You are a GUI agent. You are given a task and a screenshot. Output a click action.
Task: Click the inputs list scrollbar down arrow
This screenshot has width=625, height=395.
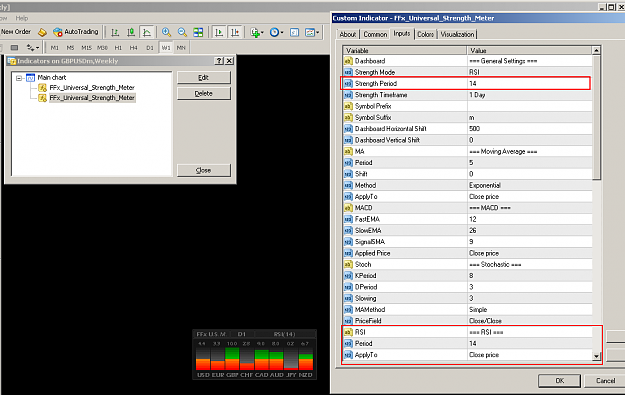tap(596, 356)
